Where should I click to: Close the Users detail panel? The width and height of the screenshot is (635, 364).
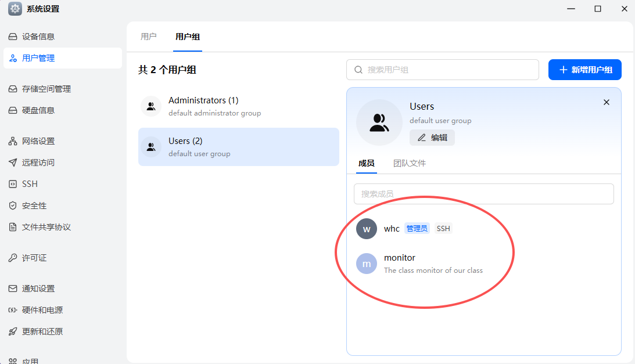coord(607,102)
